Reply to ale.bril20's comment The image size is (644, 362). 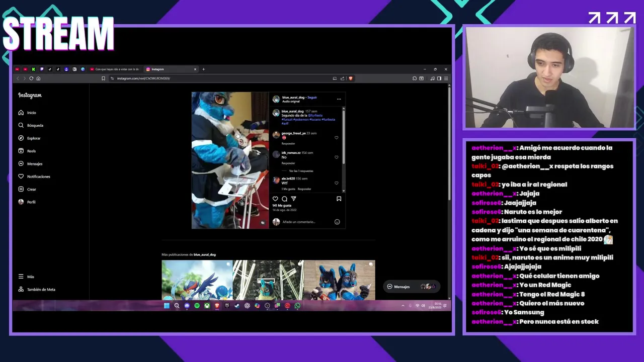(304, 189)
